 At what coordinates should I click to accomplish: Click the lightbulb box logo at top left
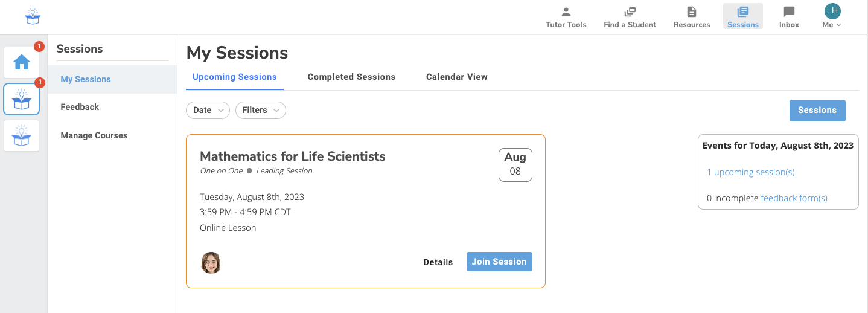click(x=33, y=16)
